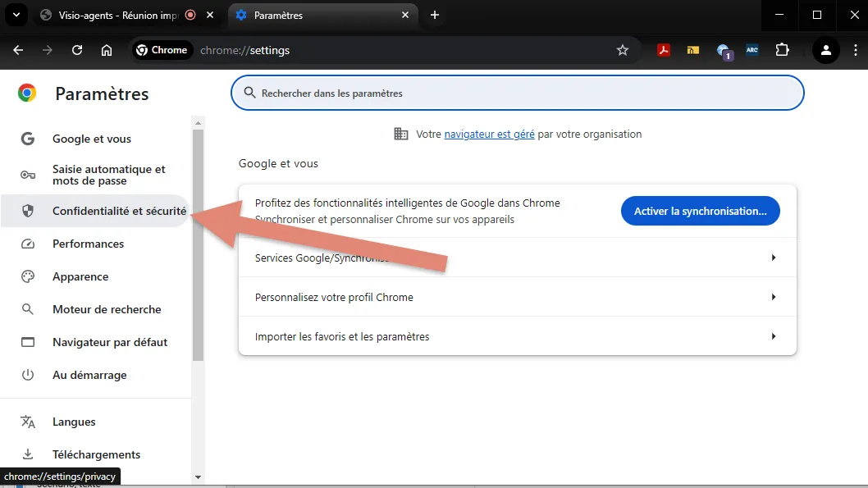Click the sidebar scrollbar thumb
Image resolution: width=868 pixels, height=488 pixels.
[199, 245]
